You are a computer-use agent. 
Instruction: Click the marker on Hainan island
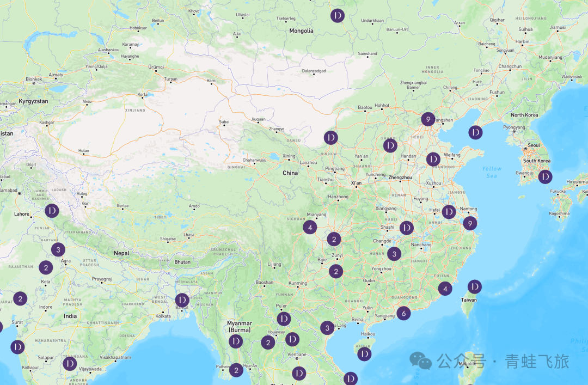[x=364, y=354]
